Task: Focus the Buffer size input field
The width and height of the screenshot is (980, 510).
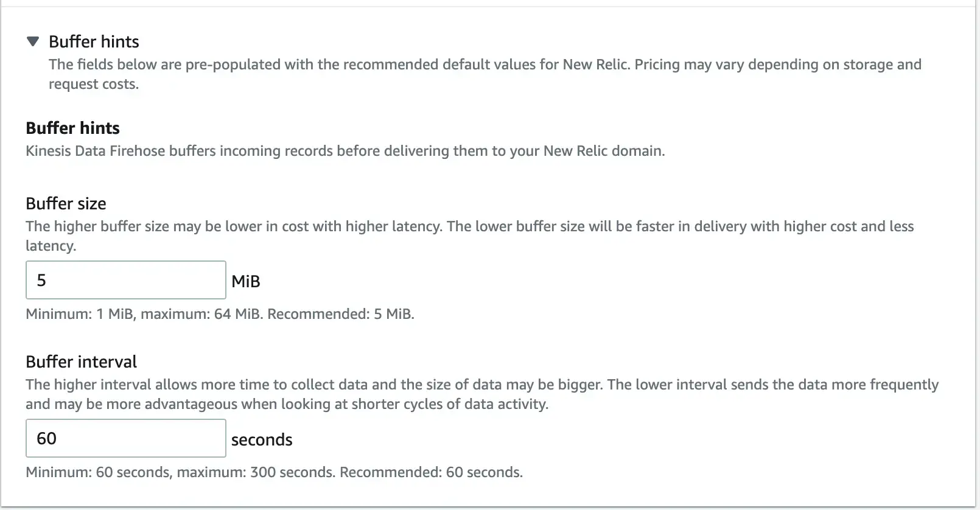Action: point(125,280)
